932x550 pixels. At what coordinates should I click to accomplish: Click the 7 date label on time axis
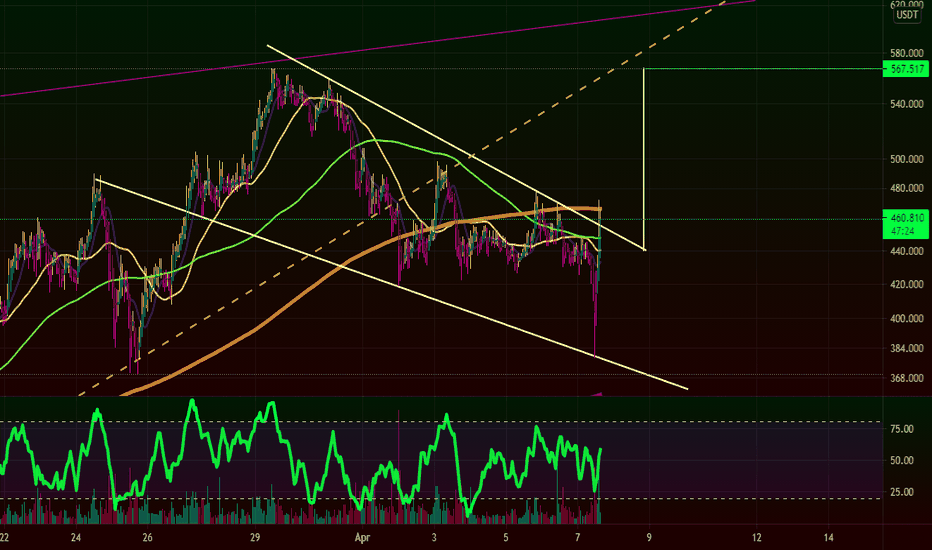click(x=578, y=538)
